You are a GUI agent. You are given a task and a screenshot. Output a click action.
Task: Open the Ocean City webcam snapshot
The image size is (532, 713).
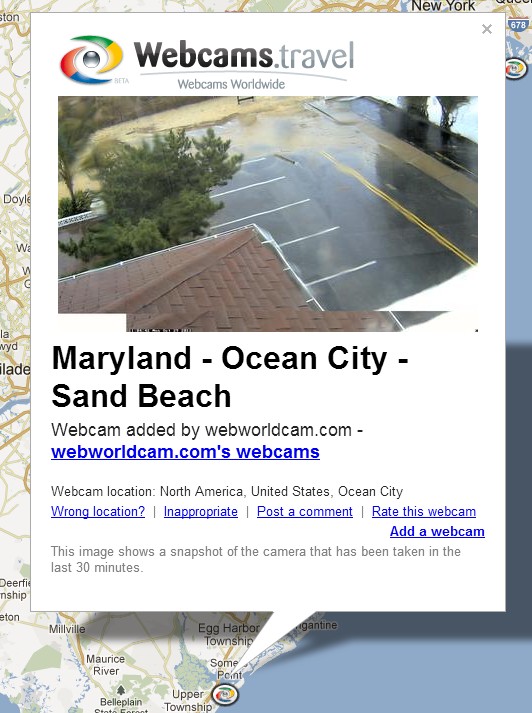click(x=268, y=214)
